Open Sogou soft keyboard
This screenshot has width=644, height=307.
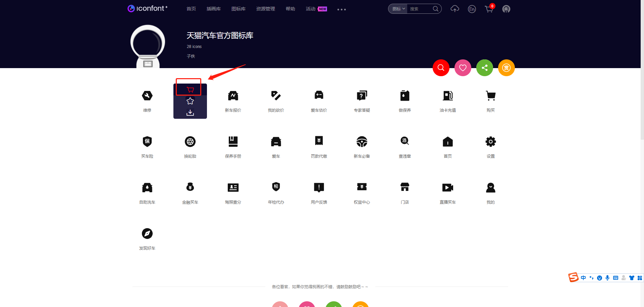click(x=615, y=278)
